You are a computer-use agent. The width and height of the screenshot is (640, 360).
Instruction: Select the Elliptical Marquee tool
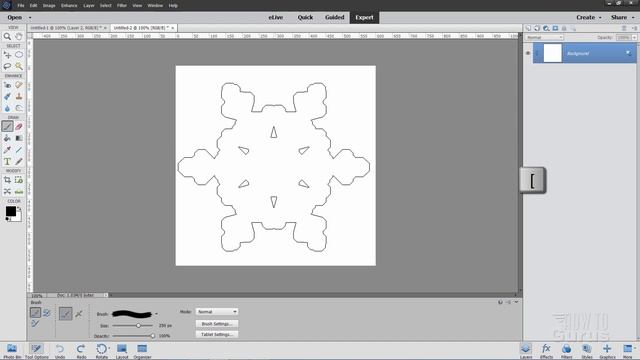(x=19, y=55)
